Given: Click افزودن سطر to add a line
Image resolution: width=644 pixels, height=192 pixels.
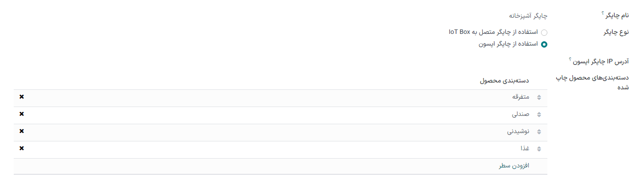Looking at the screenshot, I should [515, 166].
